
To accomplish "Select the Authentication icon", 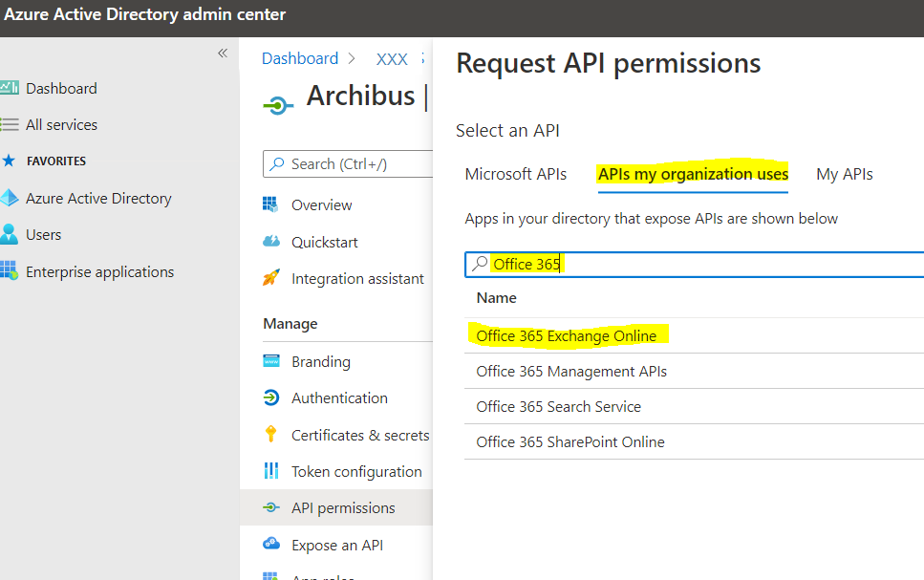I will coord(272,397).
